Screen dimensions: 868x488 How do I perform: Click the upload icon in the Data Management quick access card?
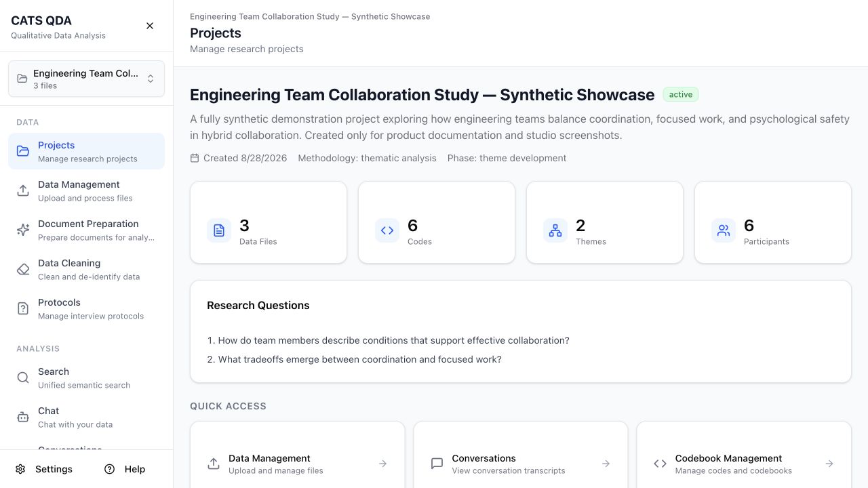[x=214, y=464]
